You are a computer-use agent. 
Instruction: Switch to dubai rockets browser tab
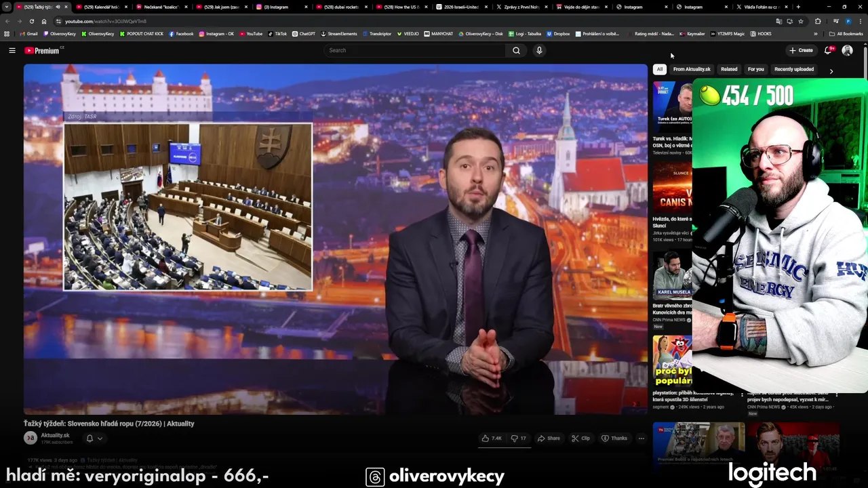(341, 7)
